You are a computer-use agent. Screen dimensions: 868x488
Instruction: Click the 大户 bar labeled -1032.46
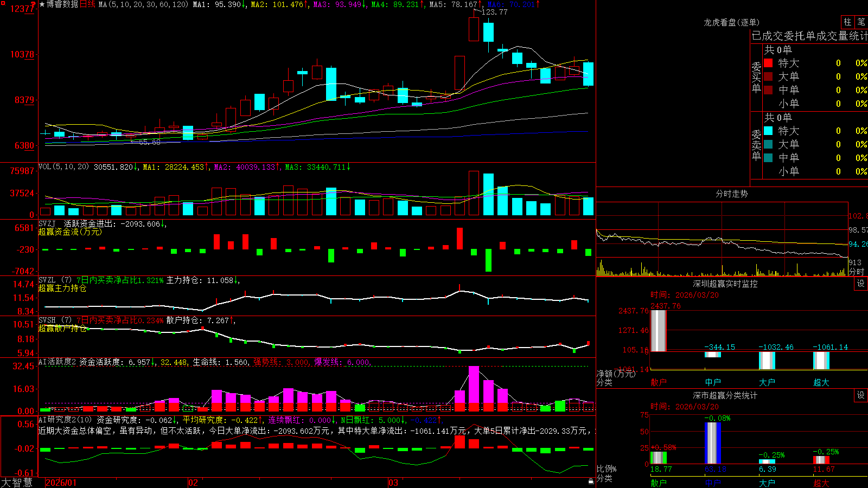pos(767,361)
